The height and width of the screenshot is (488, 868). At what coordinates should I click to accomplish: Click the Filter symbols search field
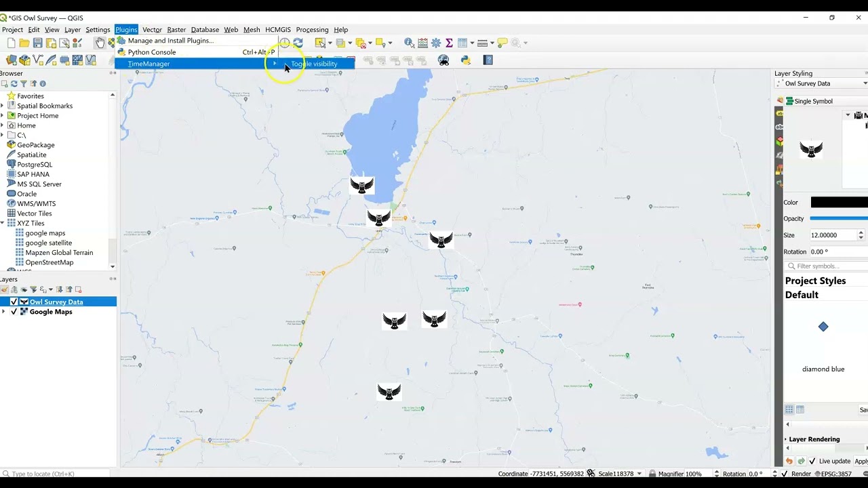(x=826, y=266)
